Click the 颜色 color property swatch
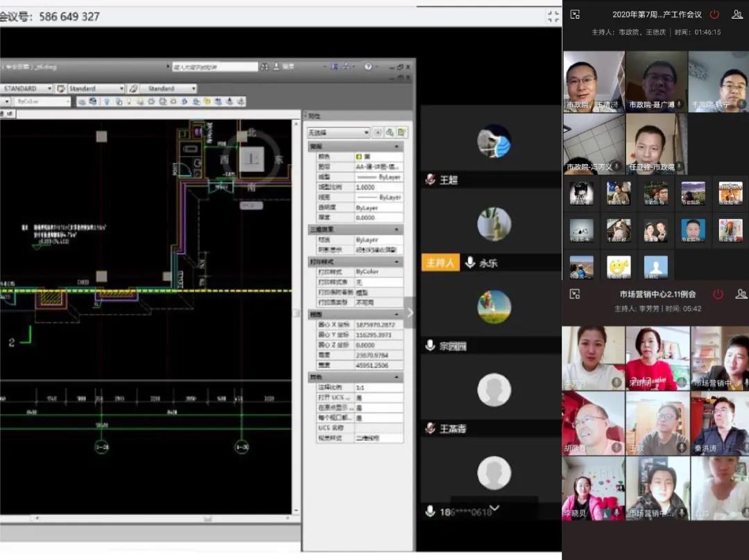Viewport: 749px width, 560px height. (359, 157)
